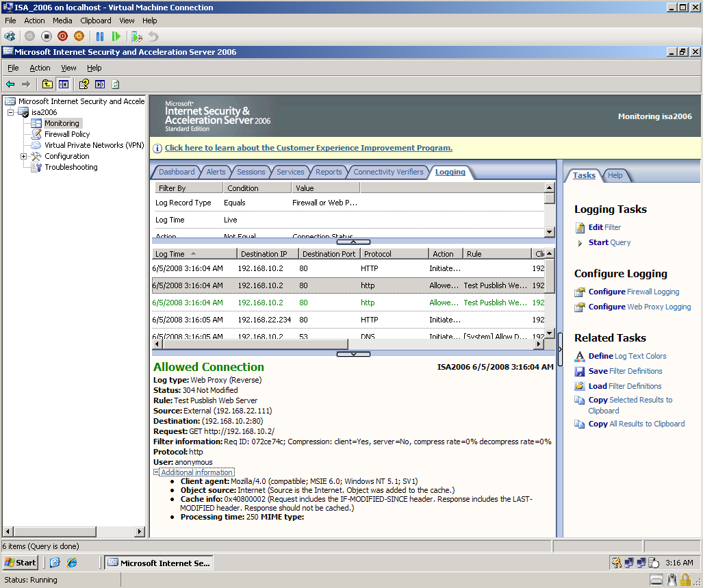The width and height of the screenshot is (703, 588).
Task: Open the Firewall Policy node
Action: click(67, 134)
